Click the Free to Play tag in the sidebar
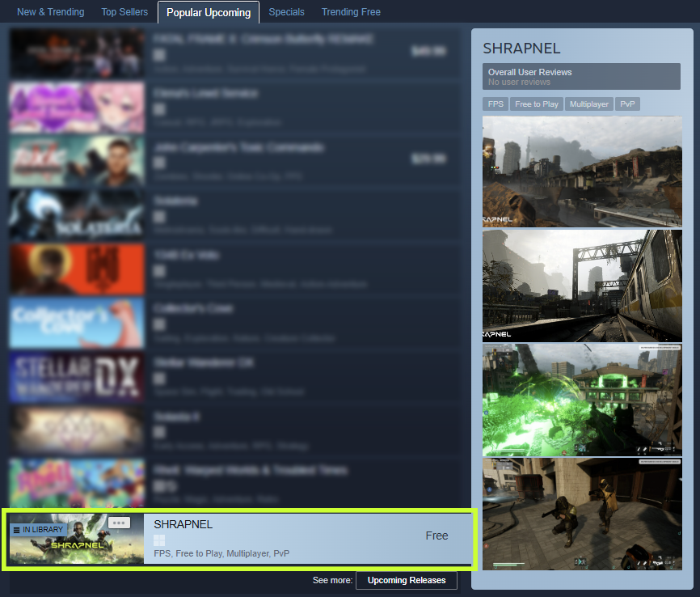 [536, 104]
